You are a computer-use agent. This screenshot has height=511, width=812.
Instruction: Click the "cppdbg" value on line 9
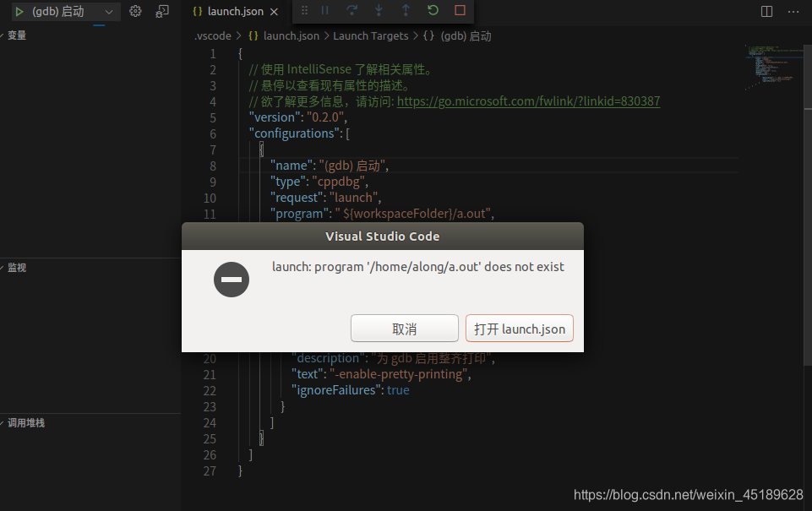click(339, 182)
